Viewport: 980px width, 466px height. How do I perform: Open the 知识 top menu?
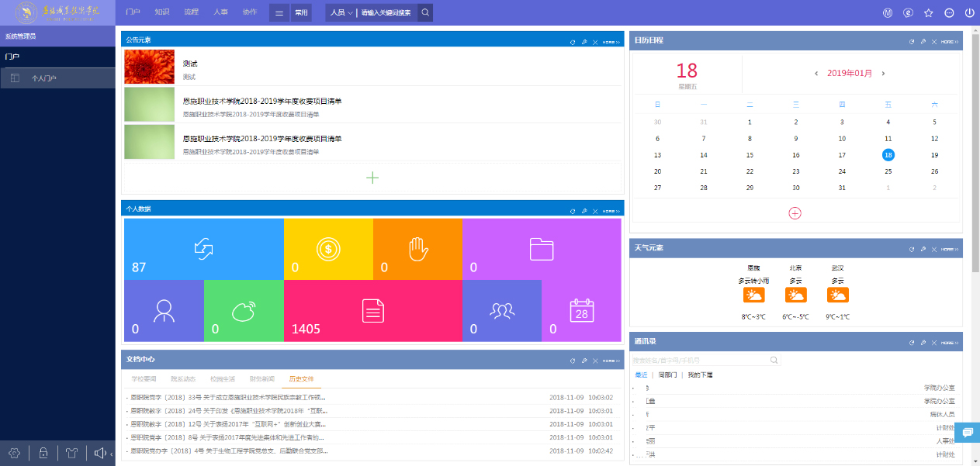pos(162,12)
